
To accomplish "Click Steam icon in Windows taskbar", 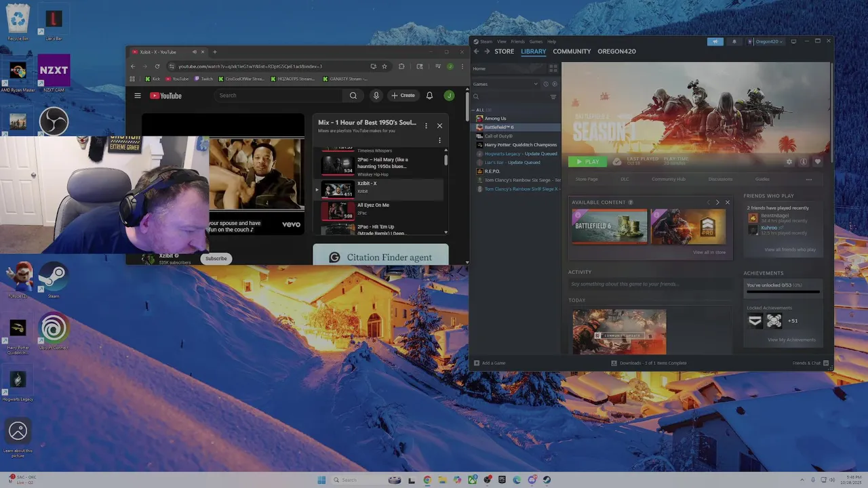I will (547, 480).
